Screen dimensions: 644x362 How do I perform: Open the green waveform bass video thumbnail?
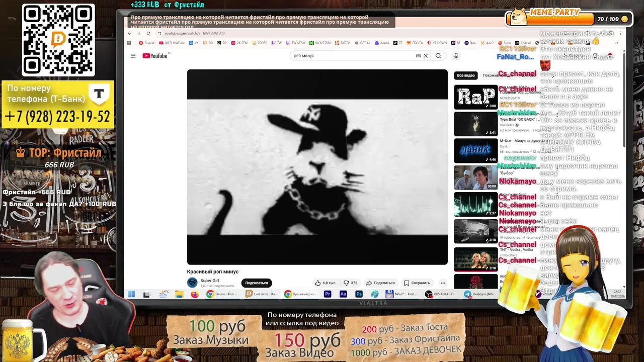(475, 204)
